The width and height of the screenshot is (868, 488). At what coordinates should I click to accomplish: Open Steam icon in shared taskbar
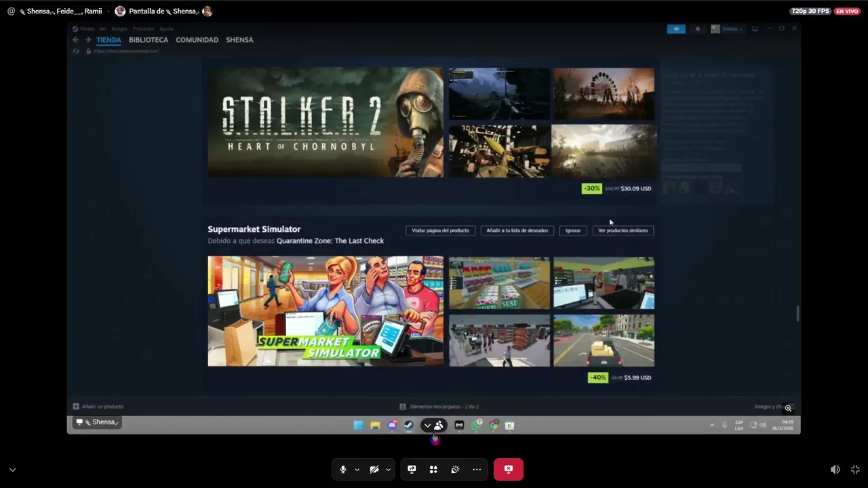pos(408,426)
